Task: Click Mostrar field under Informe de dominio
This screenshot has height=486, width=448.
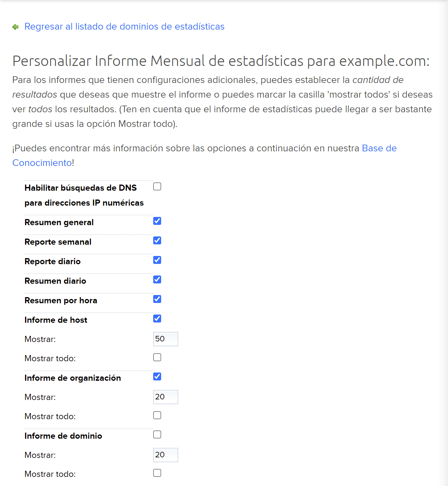Action: (x=166, y=455)
